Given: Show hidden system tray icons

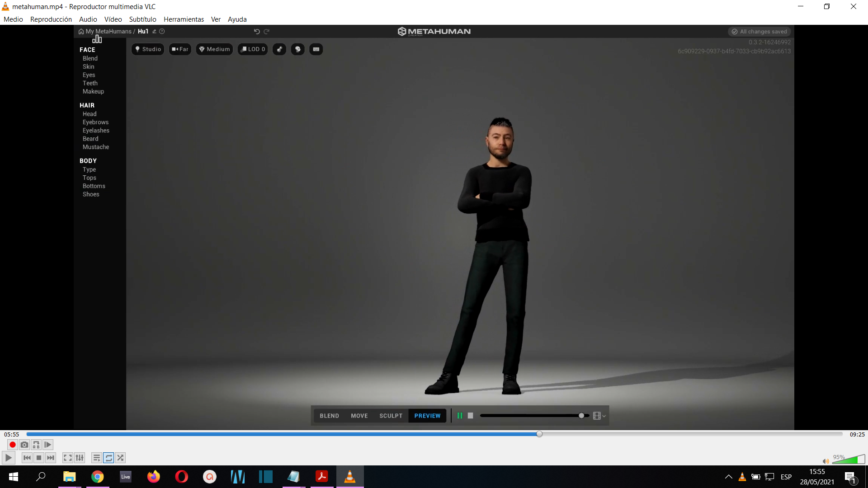Looking at the screenshot, I should [728, 477].
